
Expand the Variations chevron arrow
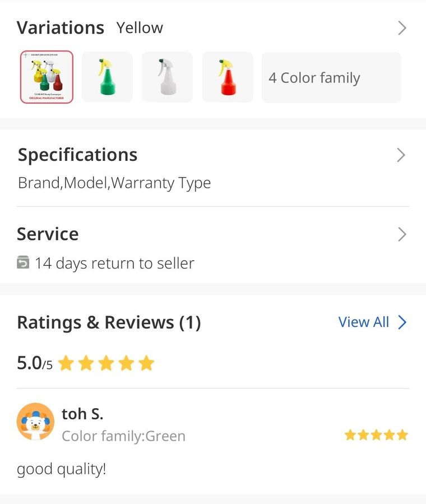(402, 28)
